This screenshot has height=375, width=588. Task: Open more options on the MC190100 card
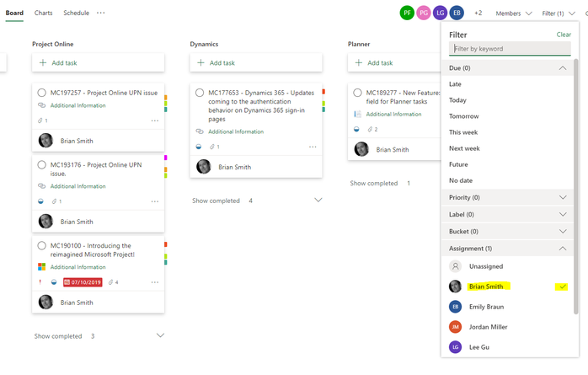pyautogui.click(x=155, y=282)
